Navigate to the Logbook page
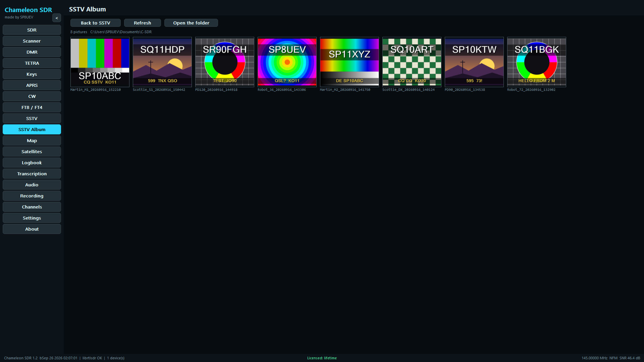 point(32,163)
